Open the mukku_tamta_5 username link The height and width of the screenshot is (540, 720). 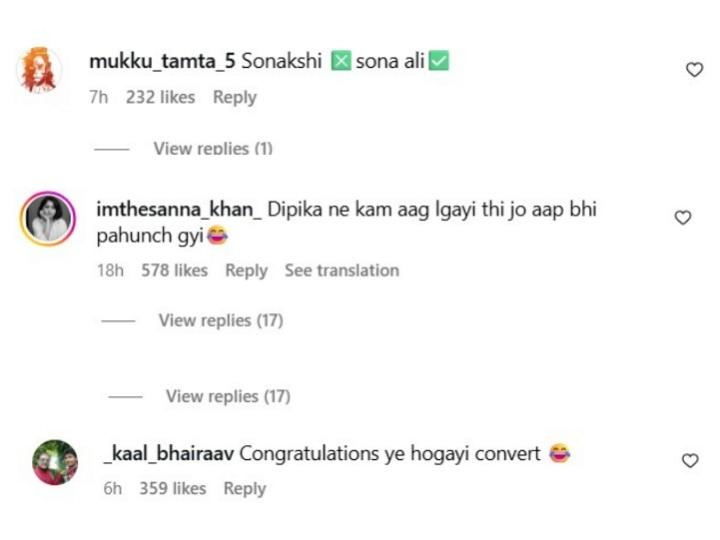point(162,61)
